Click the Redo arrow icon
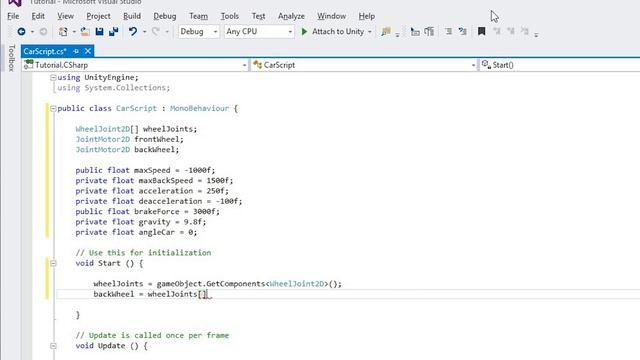Screen dimensions: 640x360 [156, 31]
